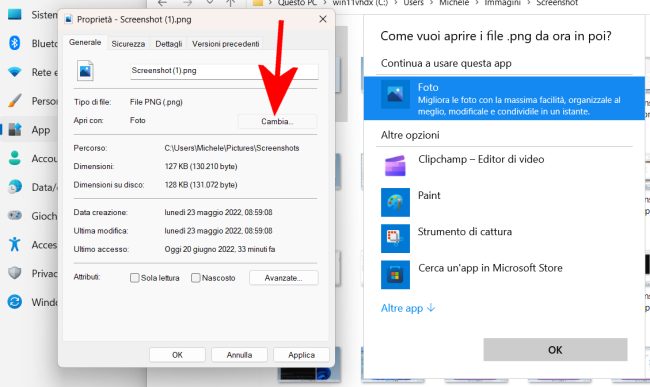
Task: Click Questo PC in breadcrumb path
Action: coord(297,3)
